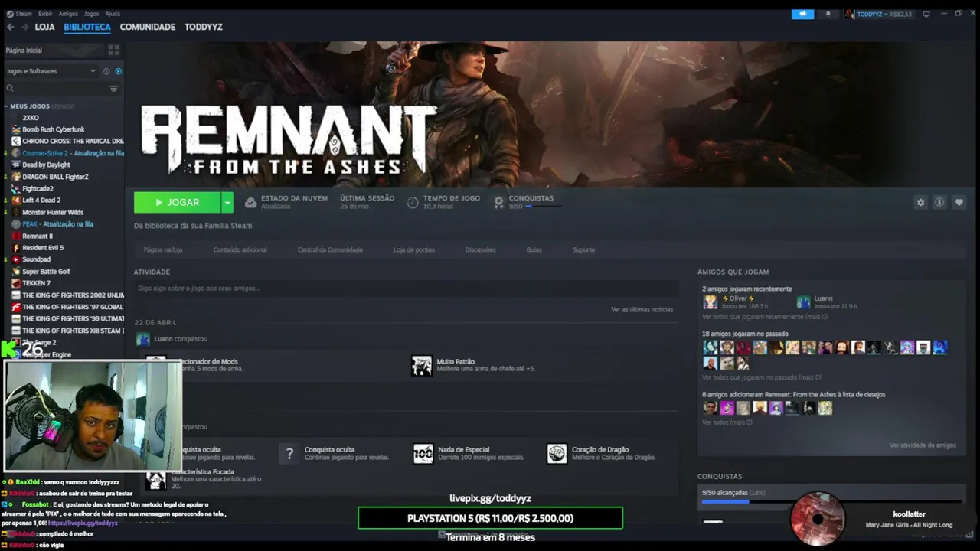
Task: Open Loja de pontos link
Action: click(414, 249)
